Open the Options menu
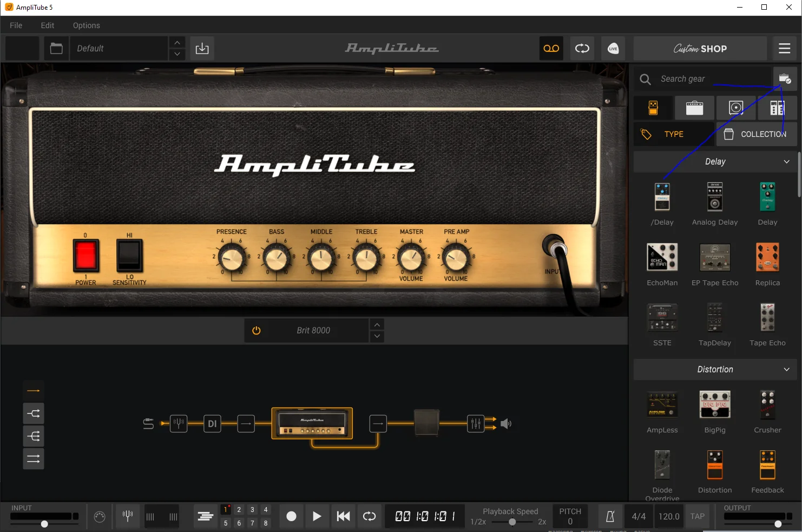Viewport: 802px width, 532px height. coord(87,25)
